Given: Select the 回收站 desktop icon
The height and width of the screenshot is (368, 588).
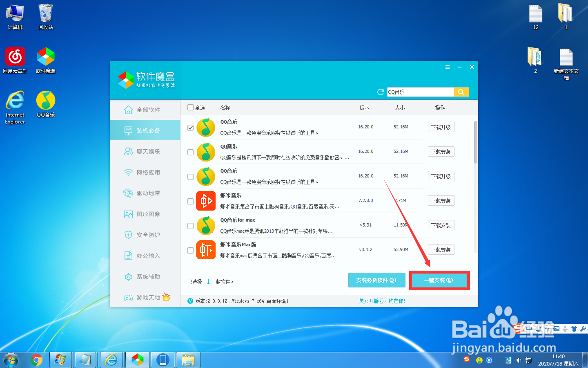Looking at the screenshot, I should click(46, 17).
